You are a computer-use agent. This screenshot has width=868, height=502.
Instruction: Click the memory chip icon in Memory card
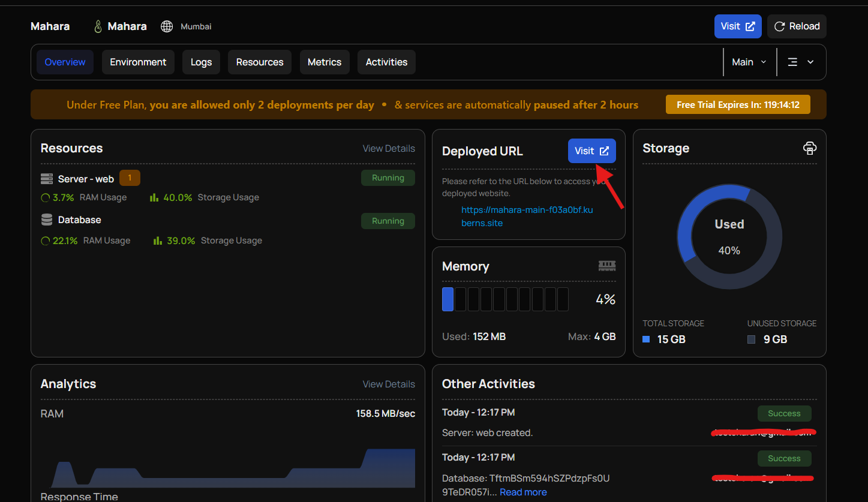click(606, 266)
